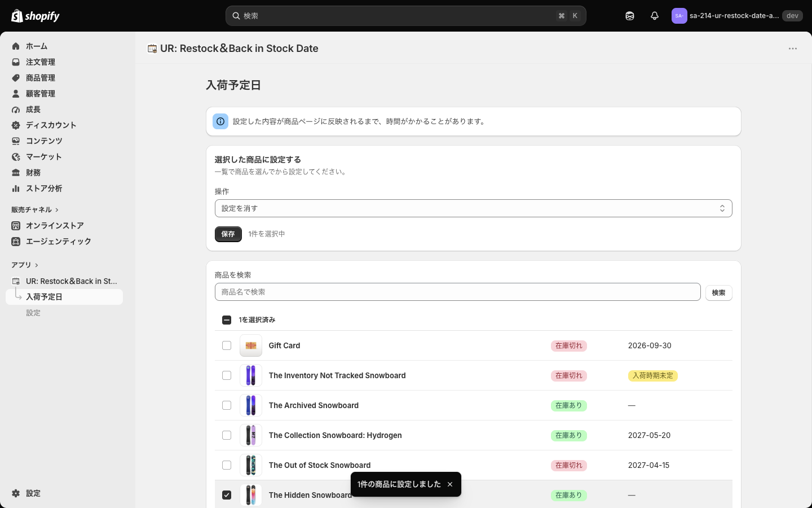
Task: Click the 在庫切れ badge in Gift Card row
Action: click(x=569, y=345)
